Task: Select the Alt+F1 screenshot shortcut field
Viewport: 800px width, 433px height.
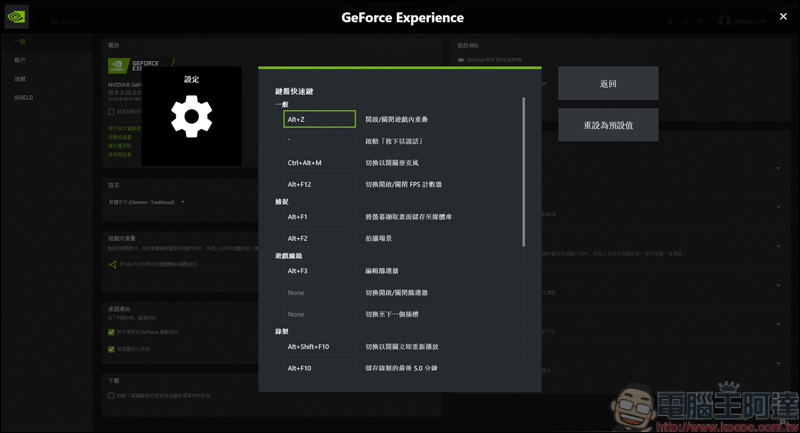Action: tap(319, 217)
